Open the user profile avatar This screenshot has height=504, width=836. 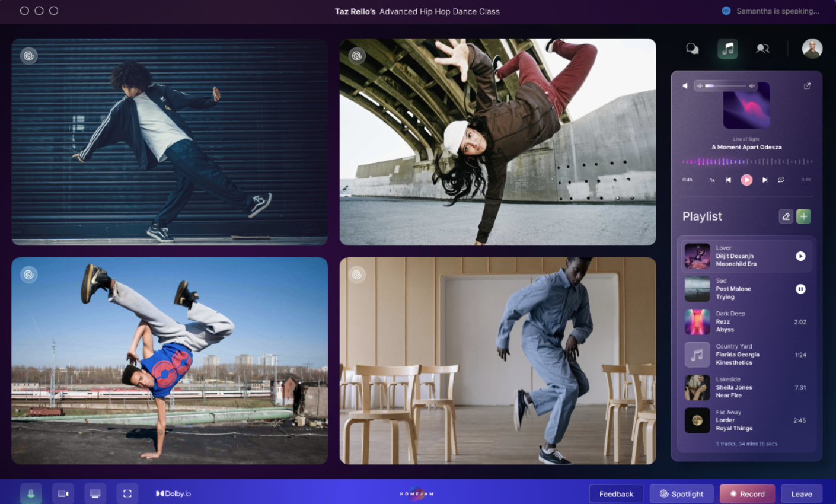812,49
